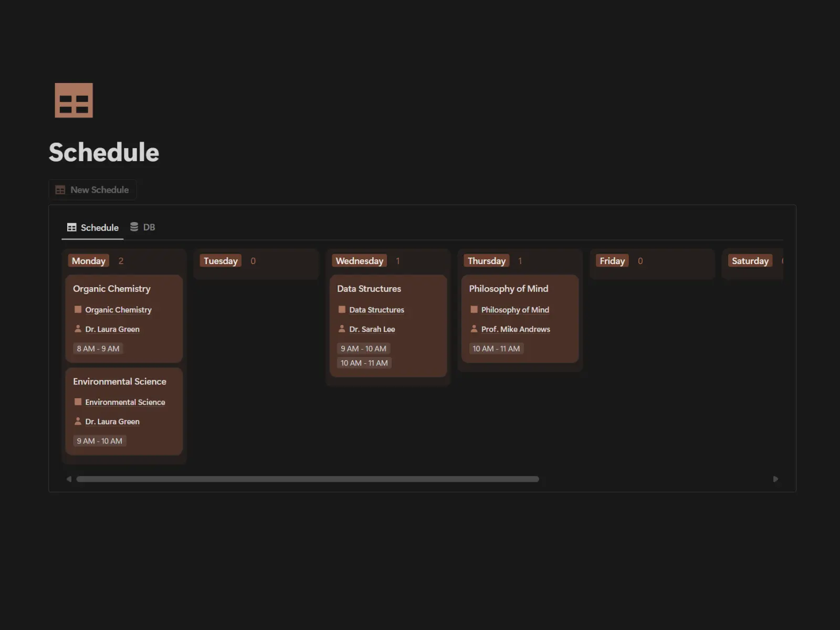Select the Thursday column header tag
The width and height of the screenshot is (840, 630).
[x=487, y=261]
